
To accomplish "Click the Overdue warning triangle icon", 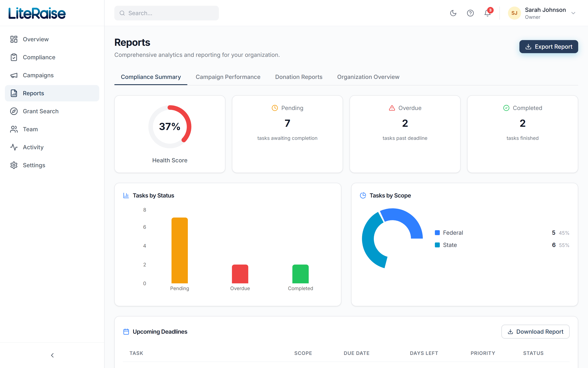I will pyautogui.click(x=392, y=108).
